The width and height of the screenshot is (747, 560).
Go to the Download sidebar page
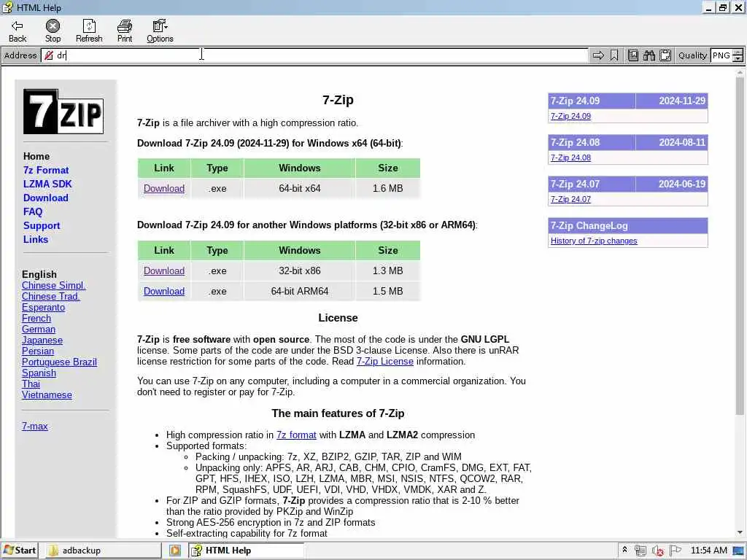tap(45, 198)
